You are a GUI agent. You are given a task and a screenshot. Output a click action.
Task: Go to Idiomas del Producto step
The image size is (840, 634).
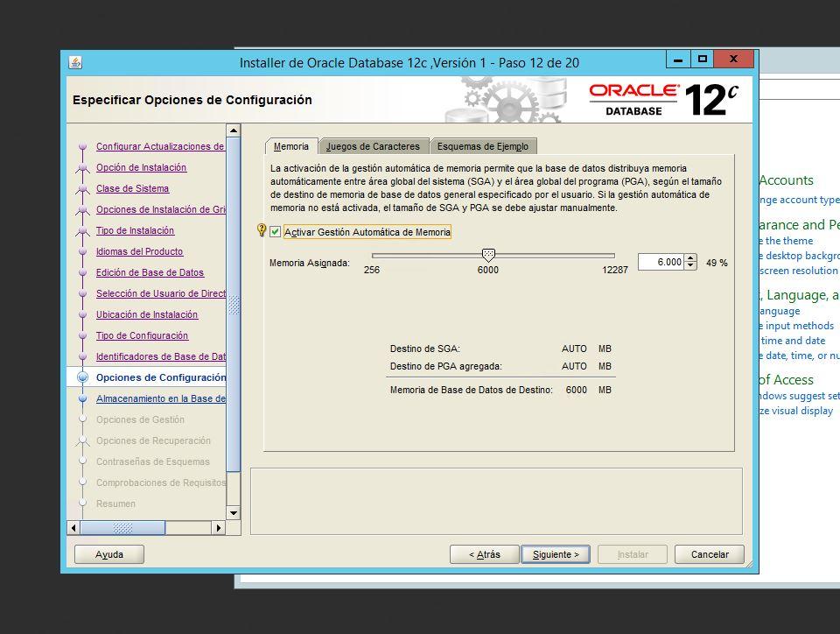[x=139, y=251]
